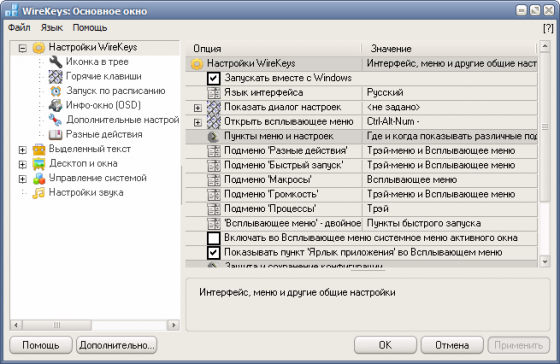
Task: Expand the Показать диалог настроек option
Action: pos(198,108)
